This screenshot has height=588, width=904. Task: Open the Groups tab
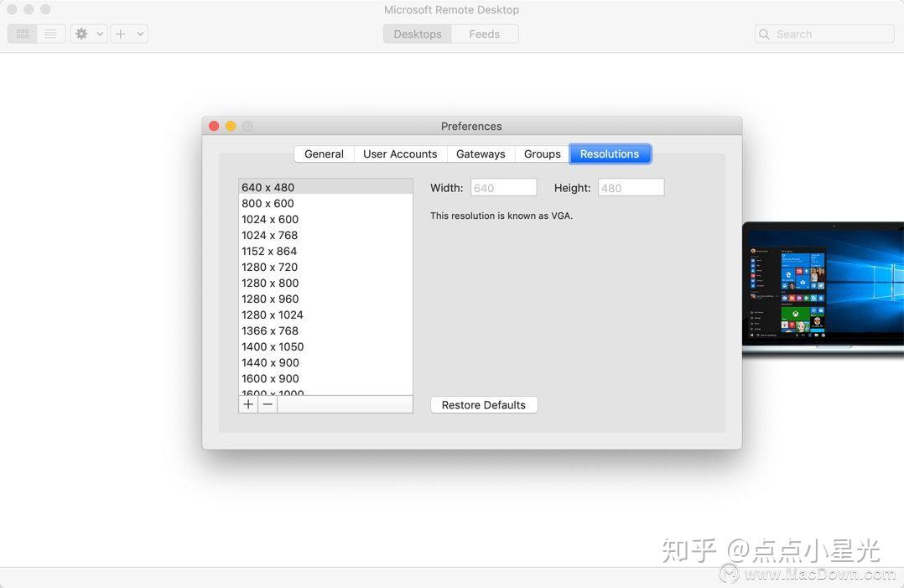coord(542,154)
